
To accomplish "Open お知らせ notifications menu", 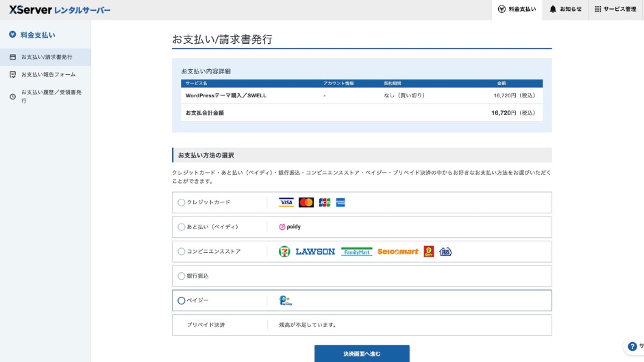I will [565, 10].
